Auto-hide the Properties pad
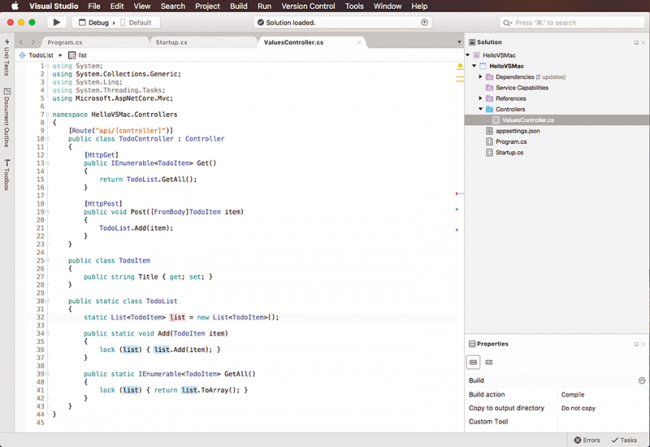 coord(636,344)
